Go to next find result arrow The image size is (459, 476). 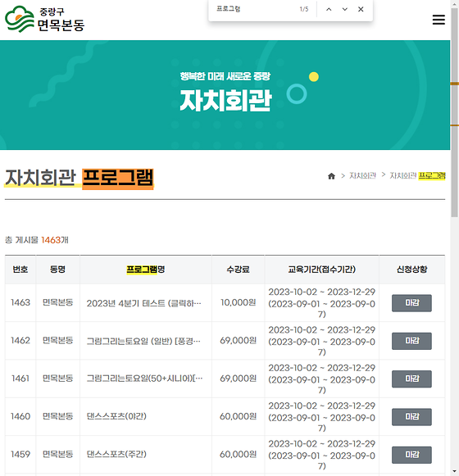[345, 9]
